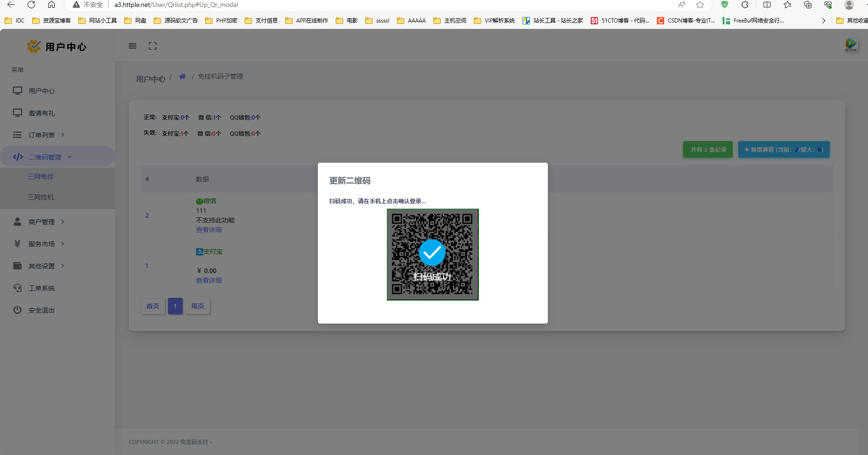The width and height of the screenshot is (868, 455).
Task: Select the 三网挂机 submenu item
Action: point(41,197)
